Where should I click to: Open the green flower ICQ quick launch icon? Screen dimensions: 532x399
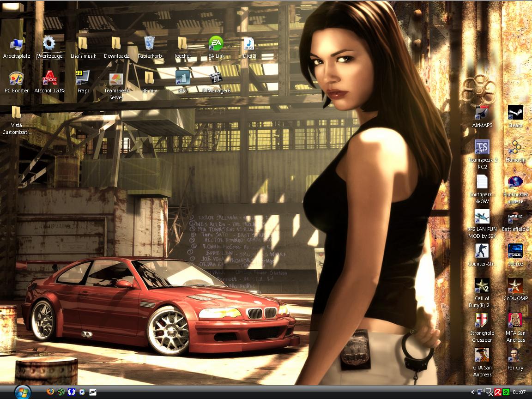click(x=61, y=392)
